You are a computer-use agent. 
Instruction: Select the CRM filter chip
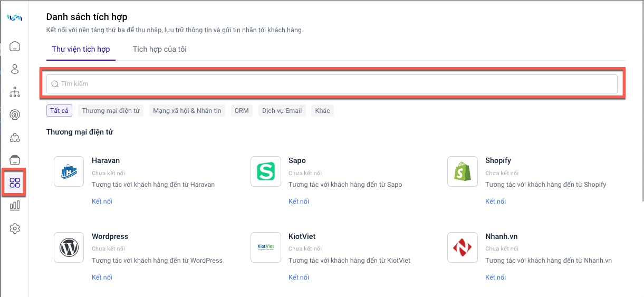[242, 111]
